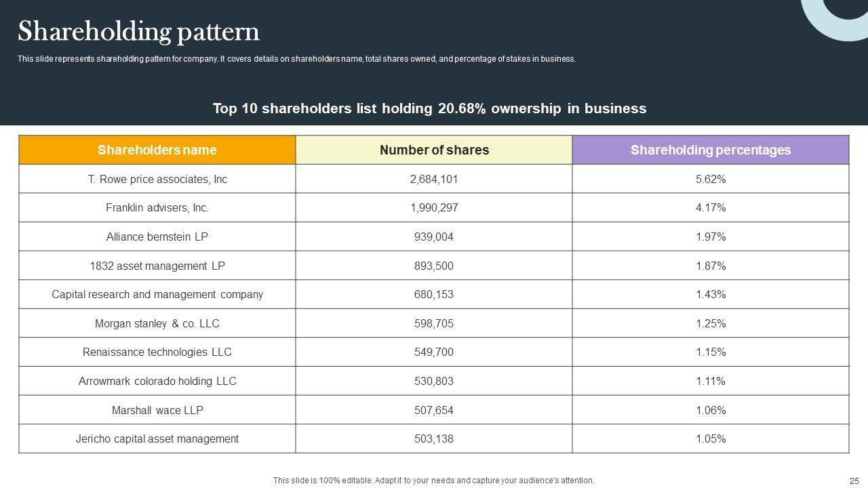Select the "Shareholders name" orange column header
The height and width of the screenshot is (488, 868).
(x=157, y=150)
